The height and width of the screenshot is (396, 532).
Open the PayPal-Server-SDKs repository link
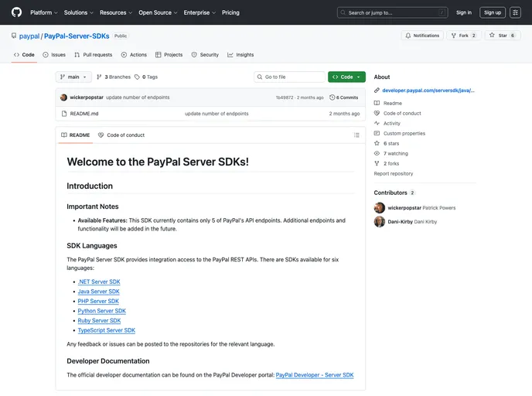[x=77, y=36]
